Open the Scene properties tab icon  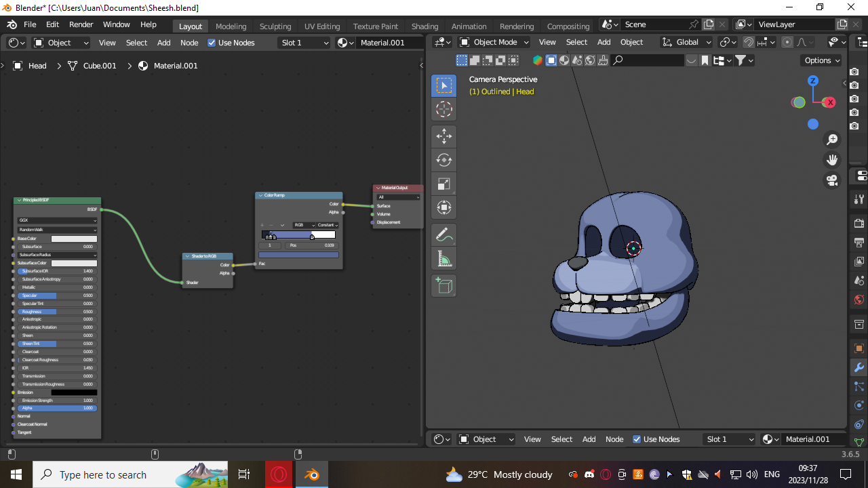(859, 281)
